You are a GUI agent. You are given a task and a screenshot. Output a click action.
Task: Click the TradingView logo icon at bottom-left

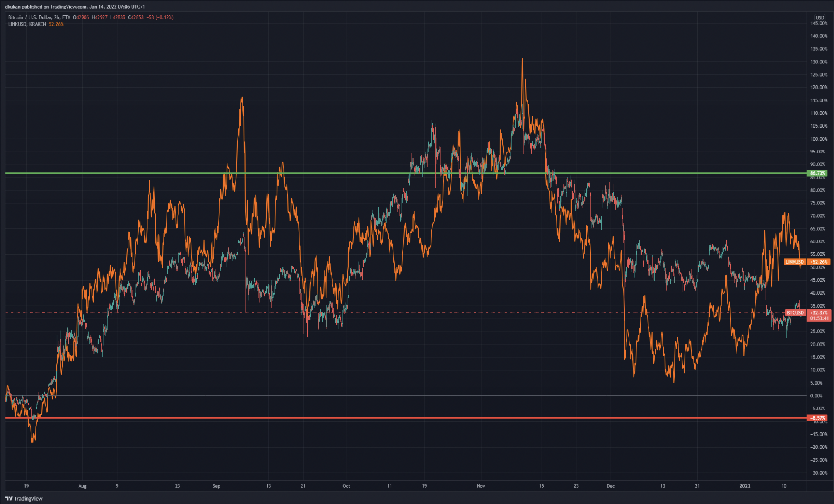point(9,498)
